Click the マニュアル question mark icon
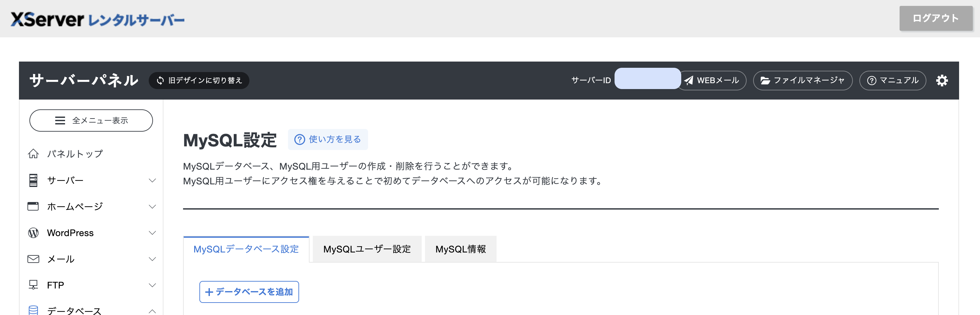 pos(870,80)
